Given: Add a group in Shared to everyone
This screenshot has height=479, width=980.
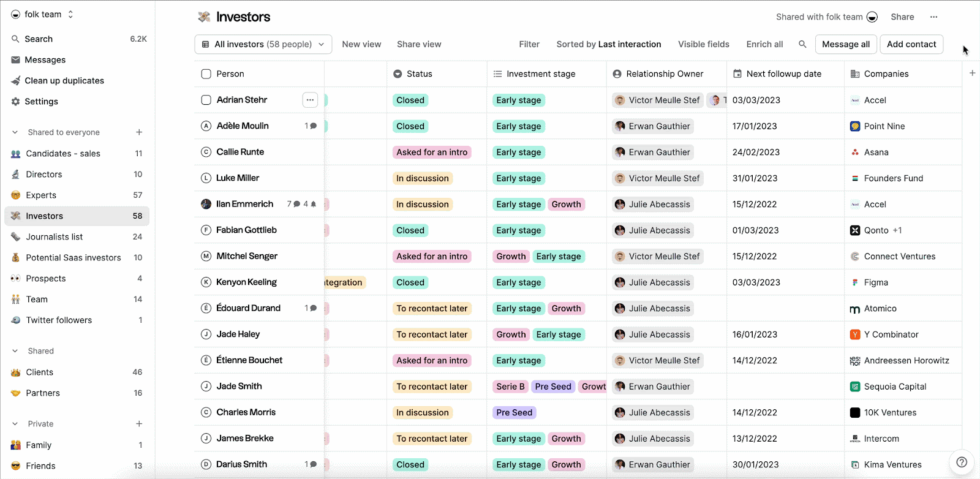Looking at the screenshot, I should click(139, 132).
